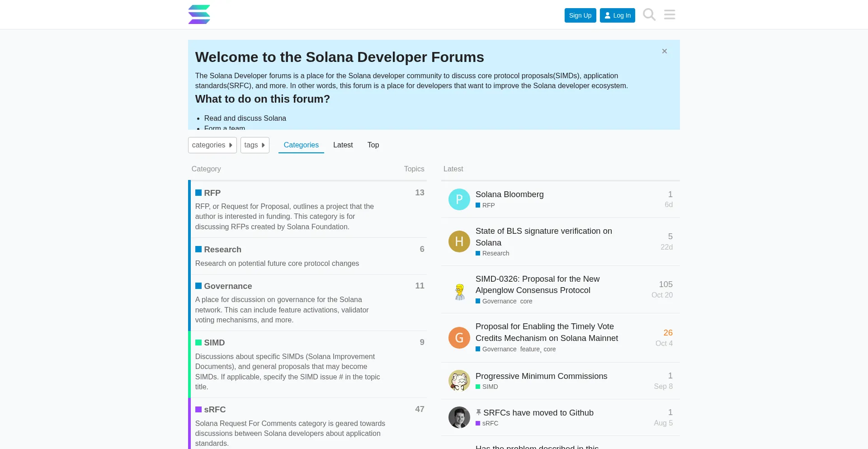Screen dimensions: 868x449
Task: Click the teal P user avatar
Action: click(x=459, y=199)
